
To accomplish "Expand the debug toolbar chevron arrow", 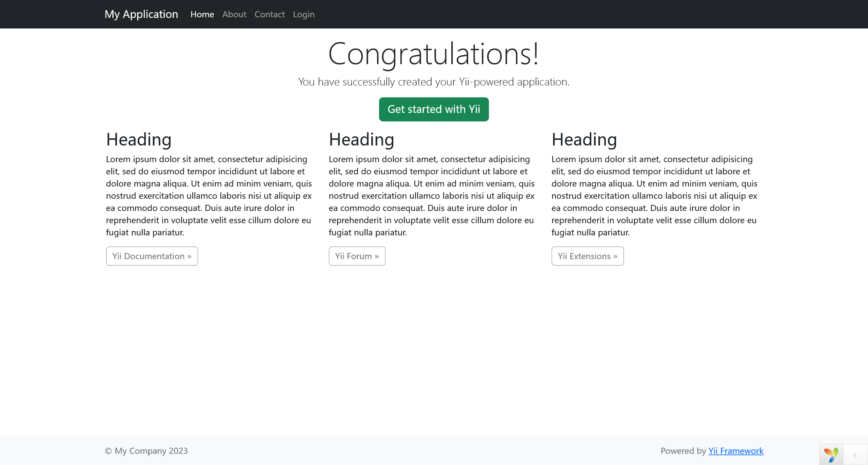I will point(855,455).
